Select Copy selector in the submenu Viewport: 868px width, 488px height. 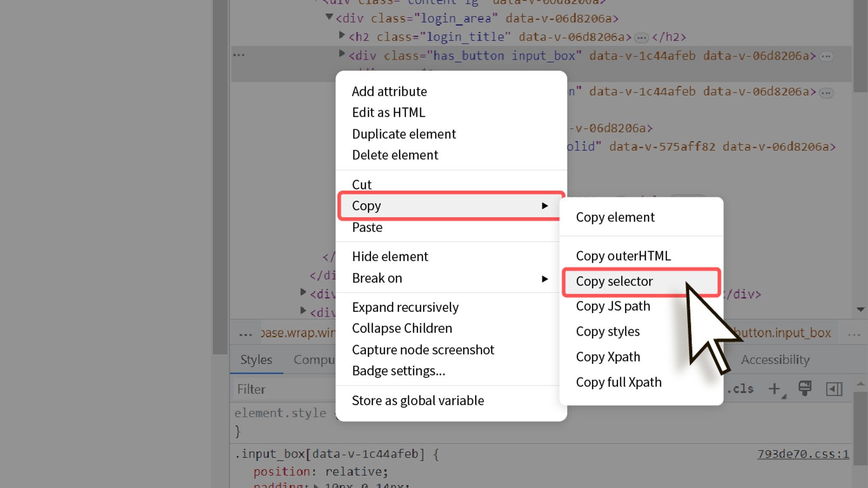614,282
